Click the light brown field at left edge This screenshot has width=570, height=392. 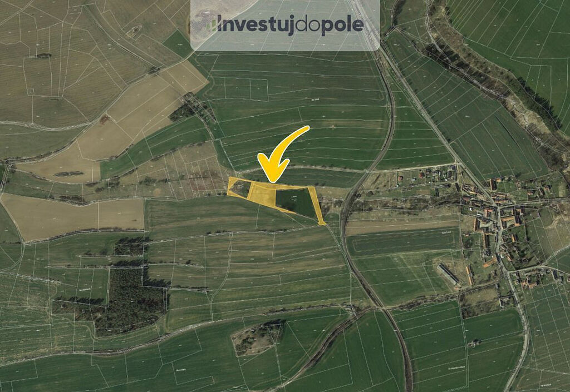pyautogui.click(x=73, y=216)
